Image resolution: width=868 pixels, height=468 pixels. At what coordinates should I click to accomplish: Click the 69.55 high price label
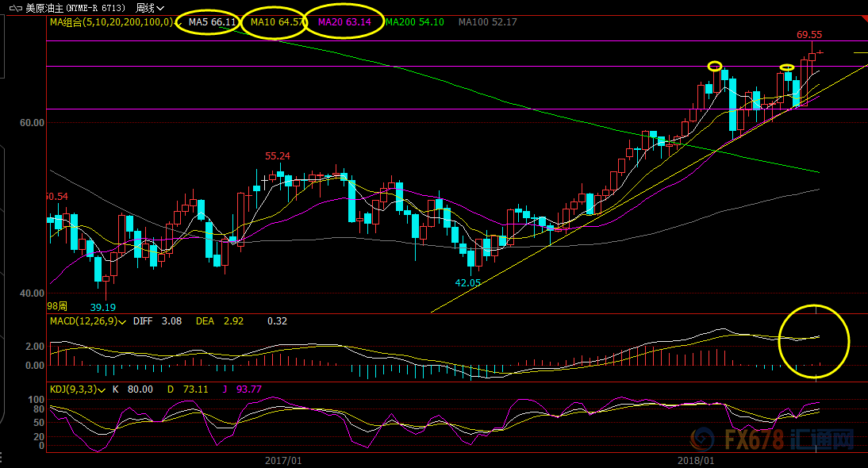click(x=809, y=35)
